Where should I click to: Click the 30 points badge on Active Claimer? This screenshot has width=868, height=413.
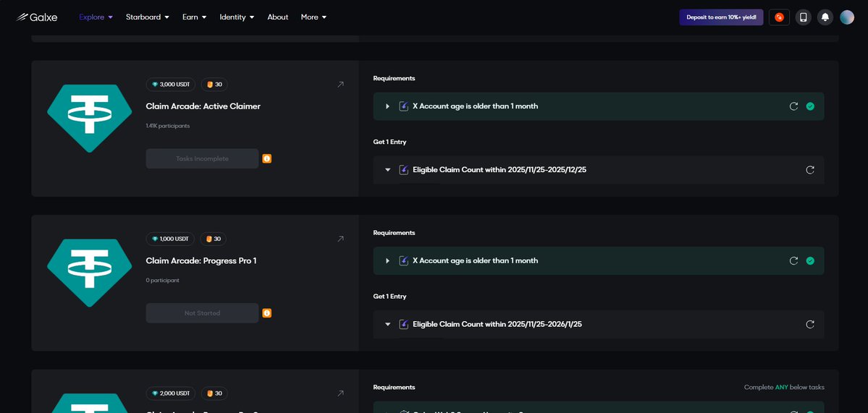[214, 85]
